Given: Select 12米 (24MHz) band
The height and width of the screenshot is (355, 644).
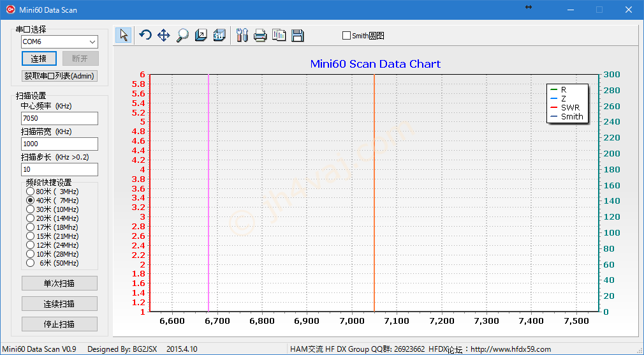Looking at the screenshot, I should point(30,245).
